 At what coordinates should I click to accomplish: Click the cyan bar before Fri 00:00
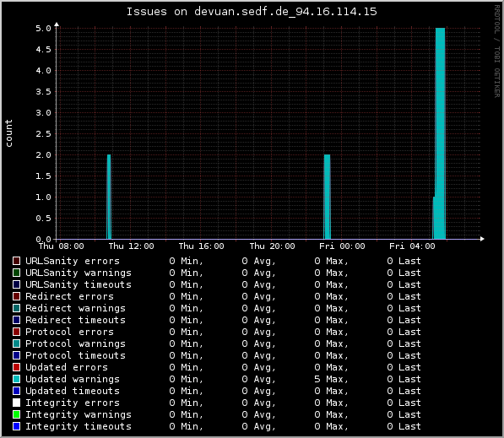[327, 197]
